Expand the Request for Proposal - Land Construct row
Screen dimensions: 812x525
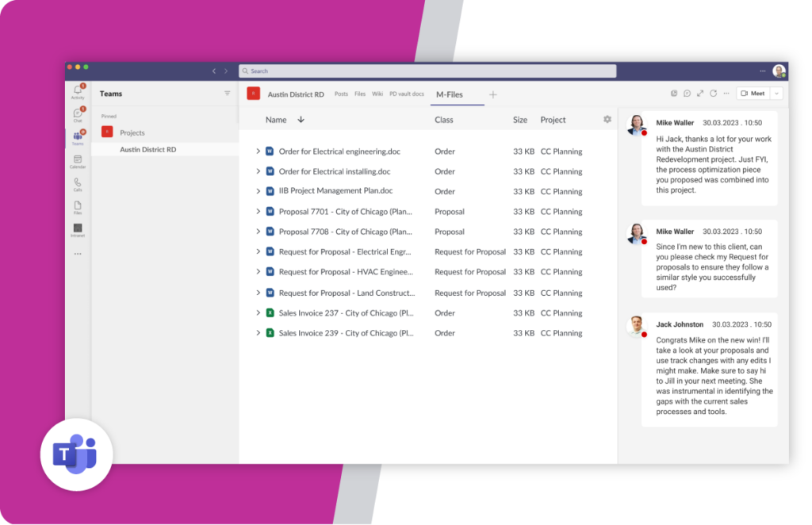(258, 293)
